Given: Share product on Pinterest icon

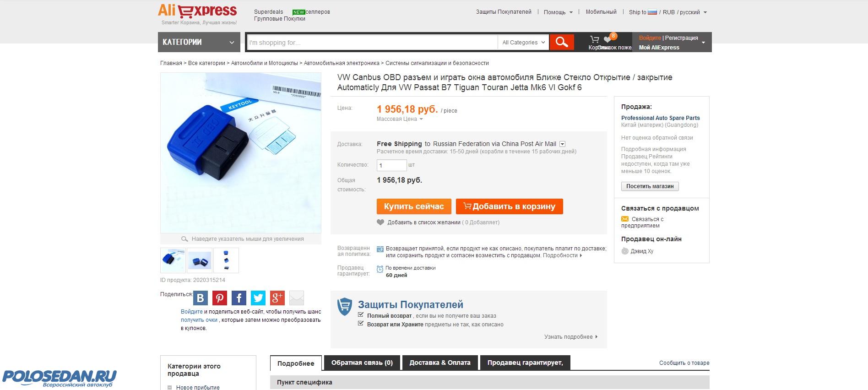Looking at the screenshot, I should [x=219, y=298].
